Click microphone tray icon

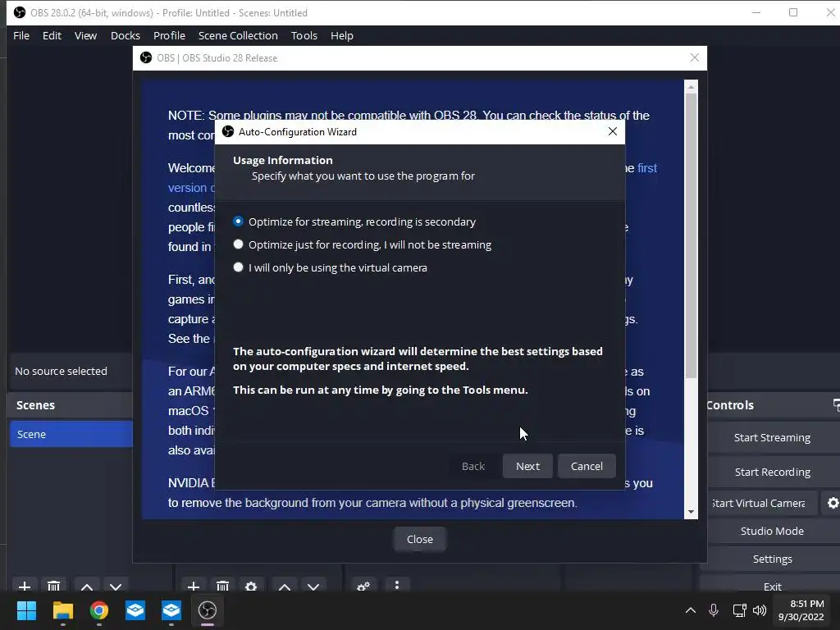714,610
